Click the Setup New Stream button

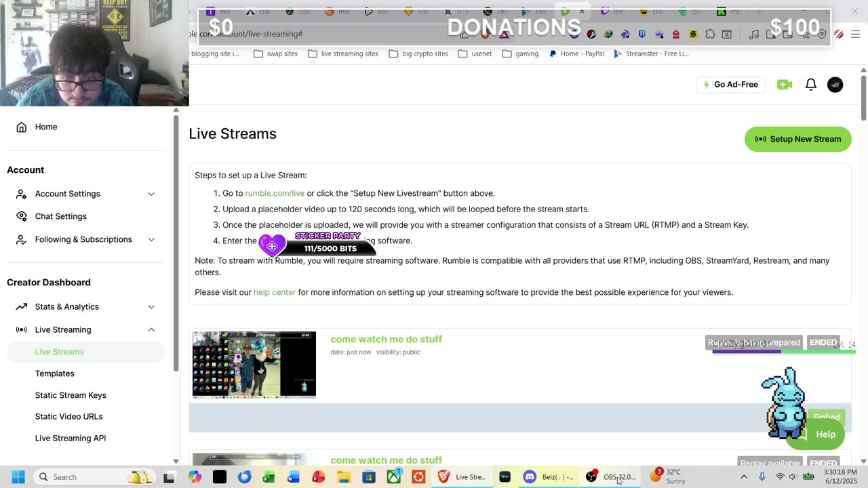797,139
